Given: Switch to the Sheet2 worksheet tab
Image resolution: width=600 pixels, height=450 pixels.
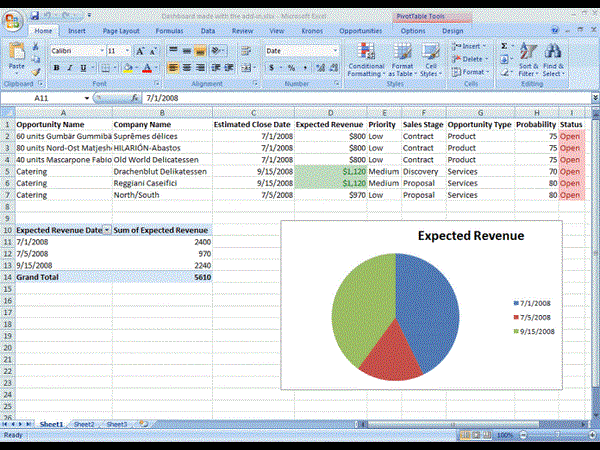Looking at the screenshot, I should click(x=84, y=425).
